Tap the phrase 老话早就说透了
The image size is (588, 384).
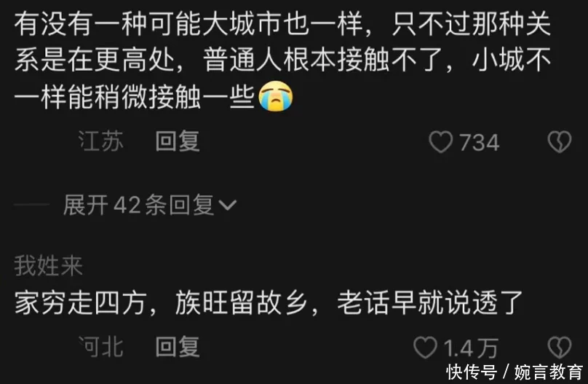tap(430, 303)
